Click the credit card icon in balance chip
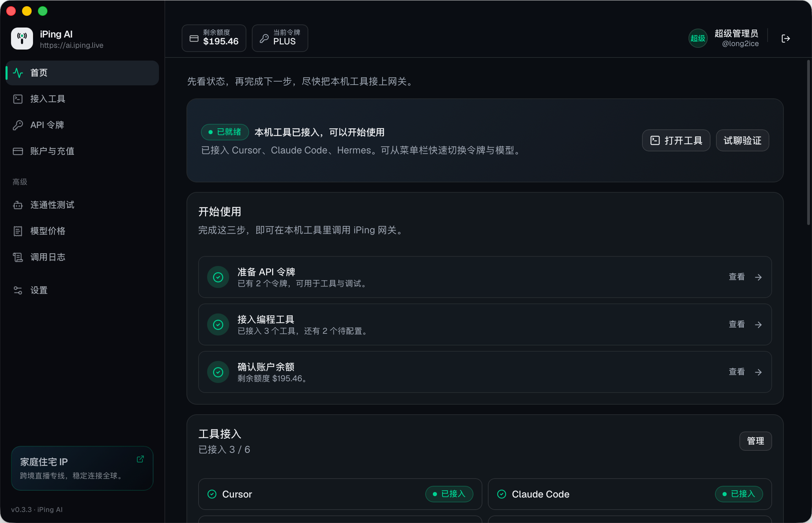Screen dimensions: 812x523 coord(194,39)
